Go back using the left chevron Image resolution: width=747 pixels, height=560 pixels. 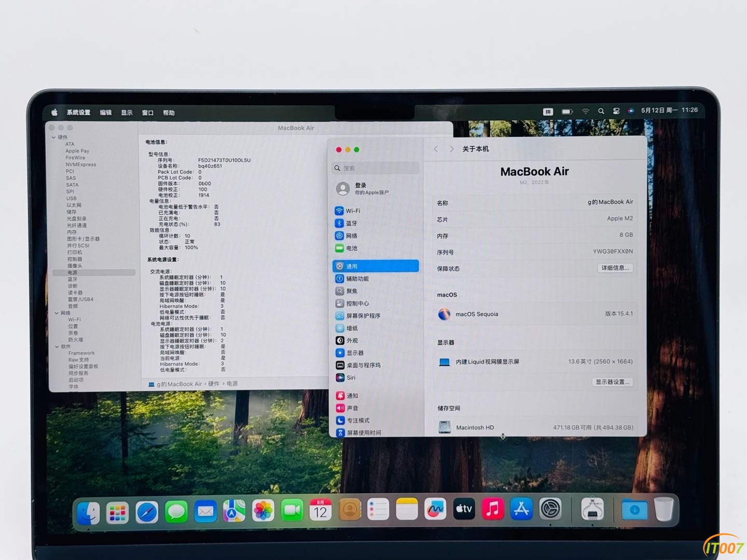click(x=436, y=149)
